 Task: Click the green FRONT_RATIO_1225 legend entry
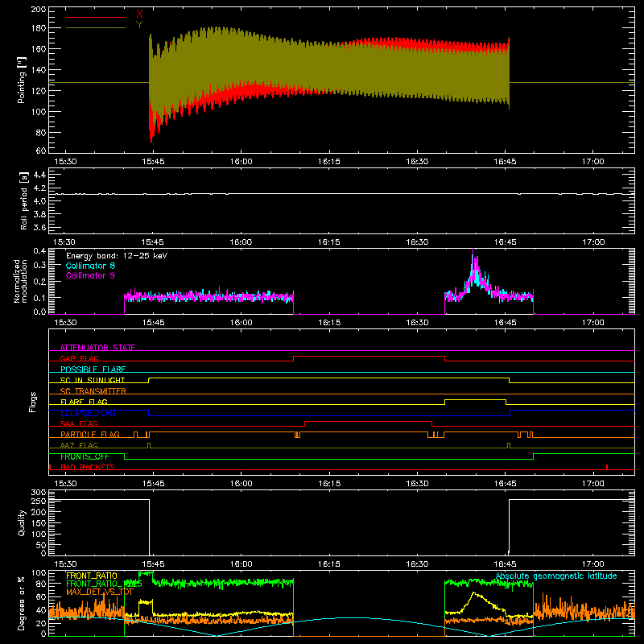coord(104,584)
